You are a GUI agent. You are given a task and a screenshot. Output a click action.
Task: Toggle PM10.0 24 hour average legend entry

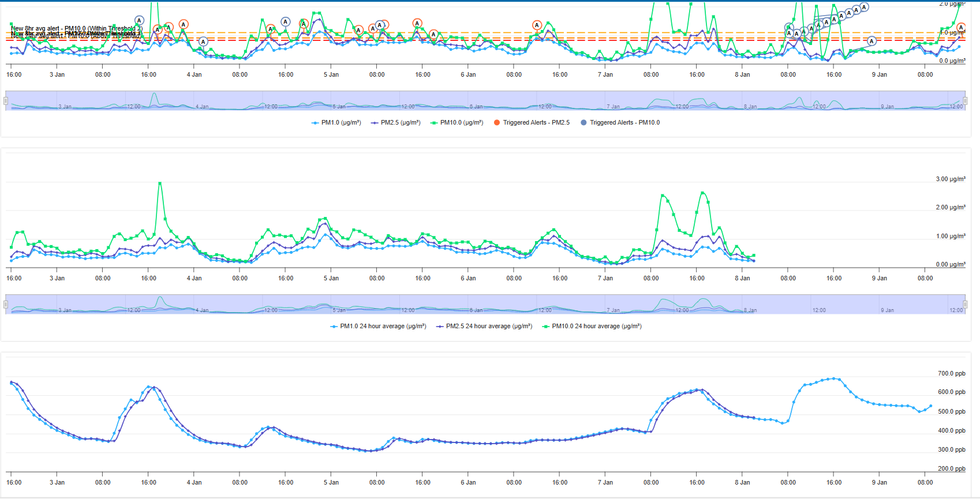592,326
